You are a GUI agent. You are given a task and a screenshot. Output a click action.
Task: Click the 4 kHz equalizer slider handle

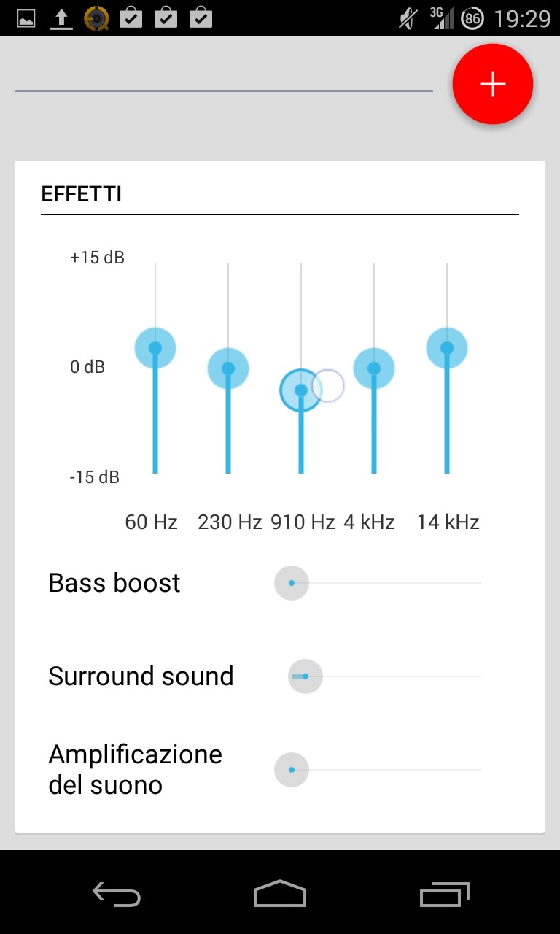(374, 368)
